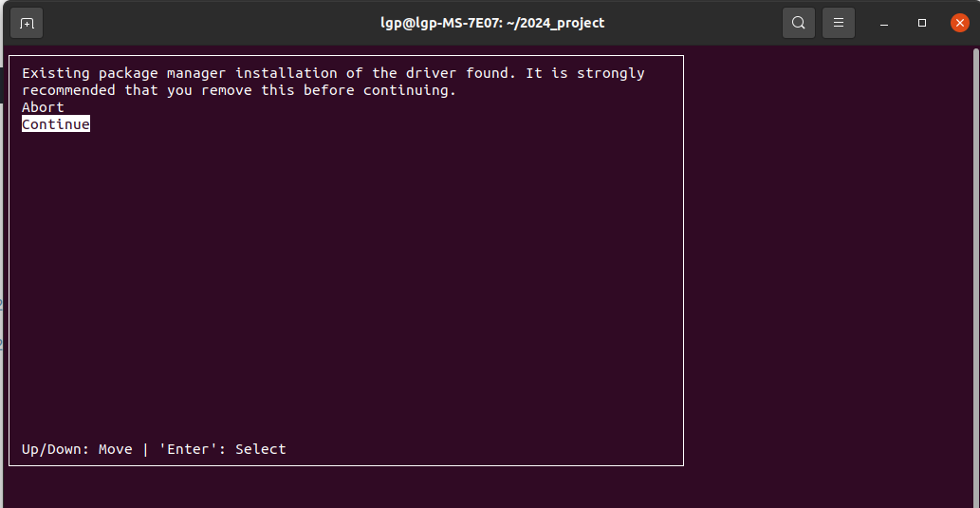The height and width of the screenshot is (508, 980).
Task: Select the highlighted Continue option
Action: point(56,123)
